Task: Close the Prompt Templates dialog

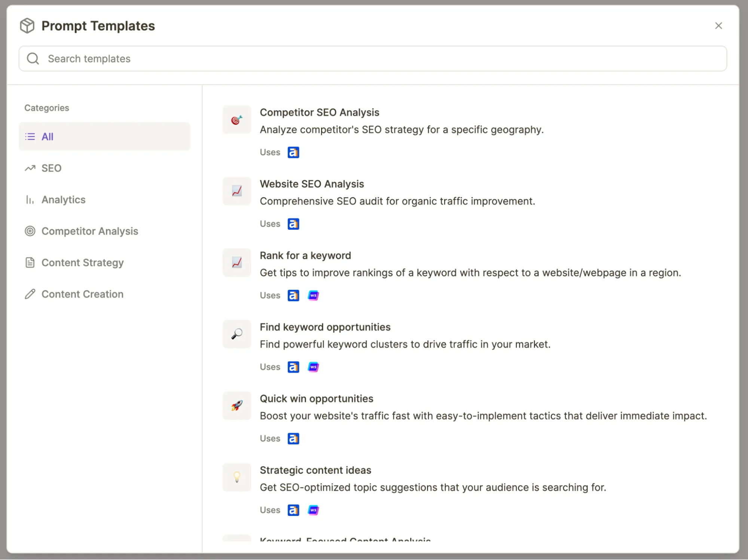Action: [x=718, y=26]
